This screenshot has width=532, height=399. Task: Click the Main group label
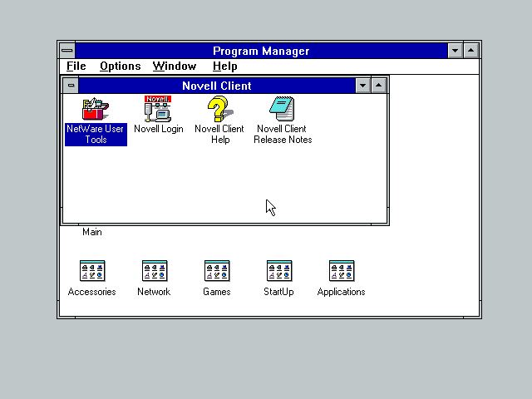[x=92, y=232]
